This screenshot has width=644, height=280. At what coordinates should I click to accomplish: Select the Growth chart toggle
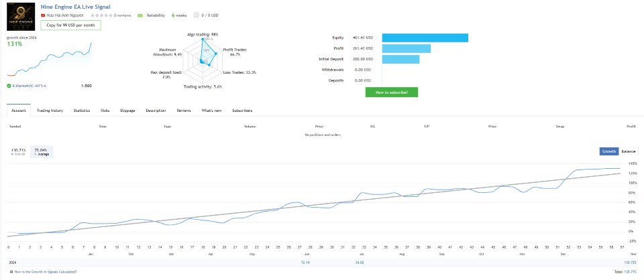point(608,151)
